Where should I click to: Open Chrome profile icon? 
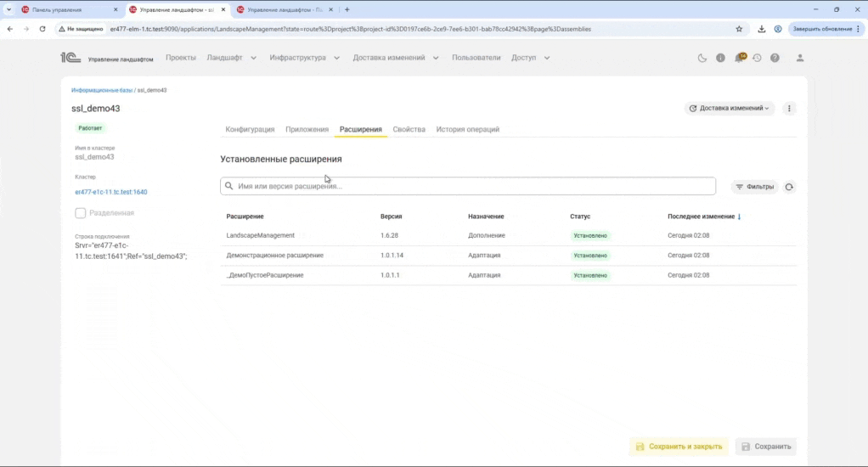(x=778, y=29)
